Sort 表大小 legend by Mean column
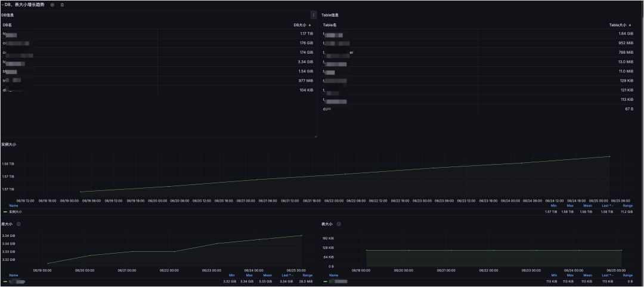 [588, 276]
